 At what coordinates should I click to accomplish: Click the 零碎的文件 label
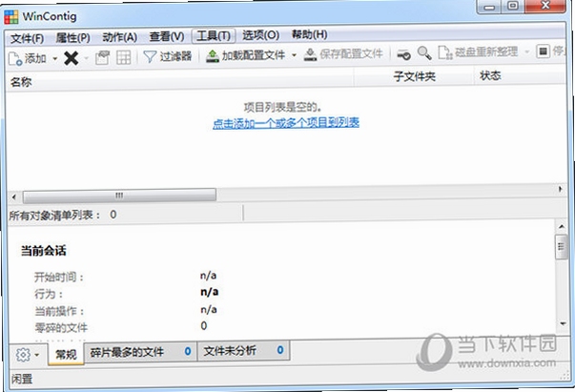[61, 327]
